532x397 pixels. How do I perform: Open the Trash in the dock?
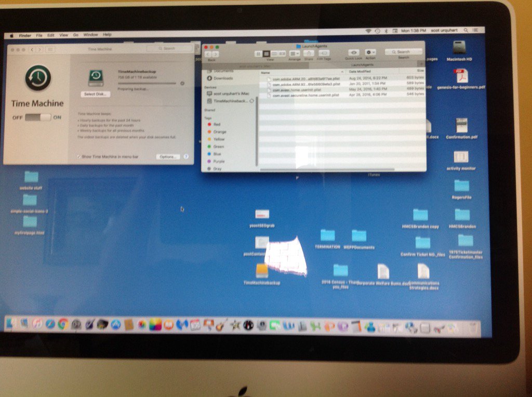click(473, 328)
